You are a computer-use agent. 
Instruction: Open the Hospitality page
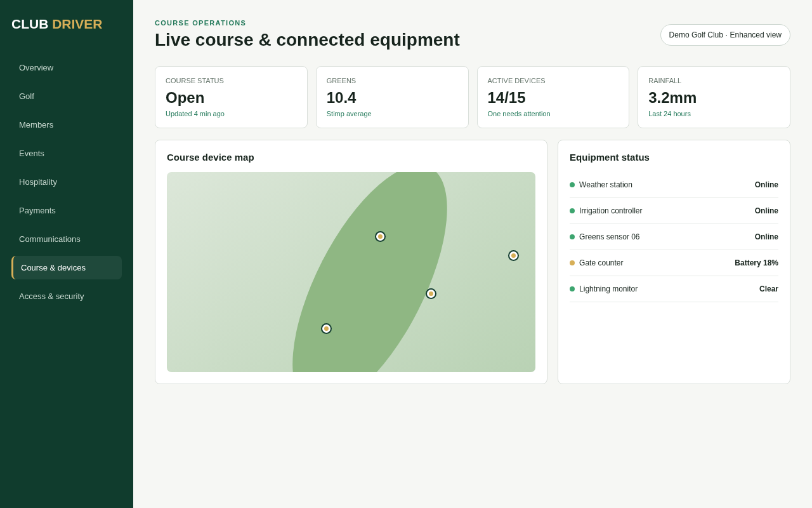(x=67, y=182)
